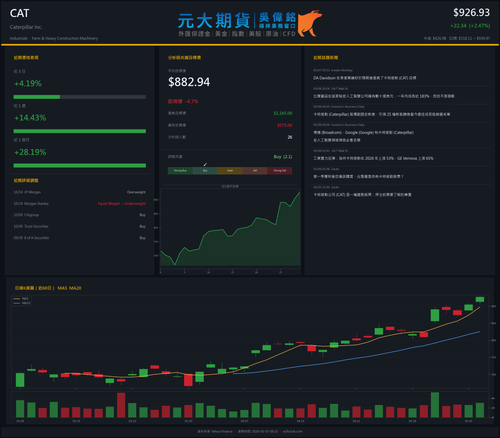Viewport: 500px width, 438px height.
Task: Click the $926.93 current price
Action: 471,13
